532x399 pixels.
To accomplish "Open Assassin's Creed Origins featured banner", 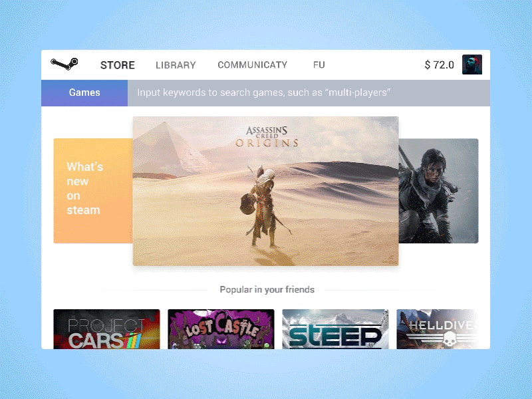I will coord(265,191).
